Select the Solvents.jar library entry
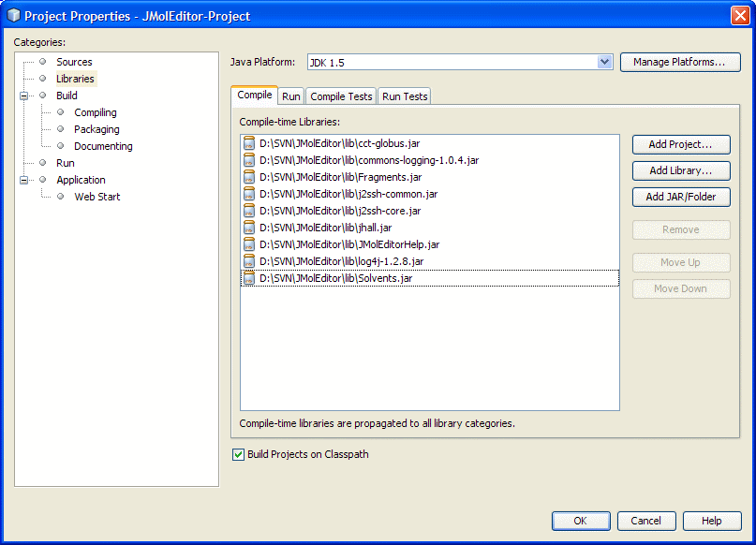This screenshot has height=545, width=756. pos(430,278)
